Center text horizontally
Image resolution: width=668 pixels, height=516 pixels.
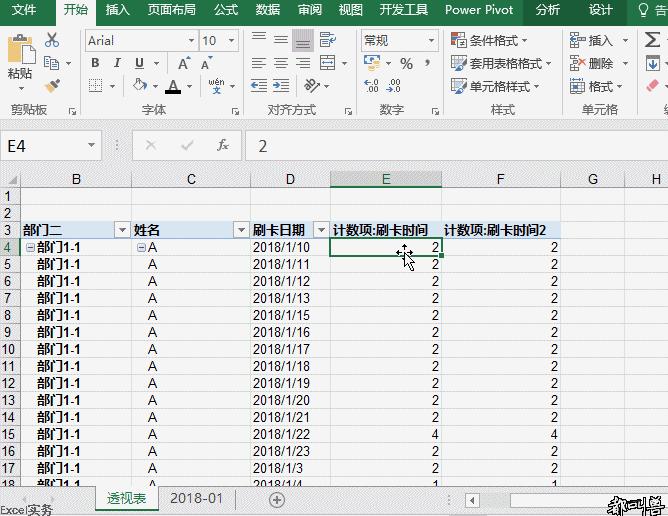(281, 63)
